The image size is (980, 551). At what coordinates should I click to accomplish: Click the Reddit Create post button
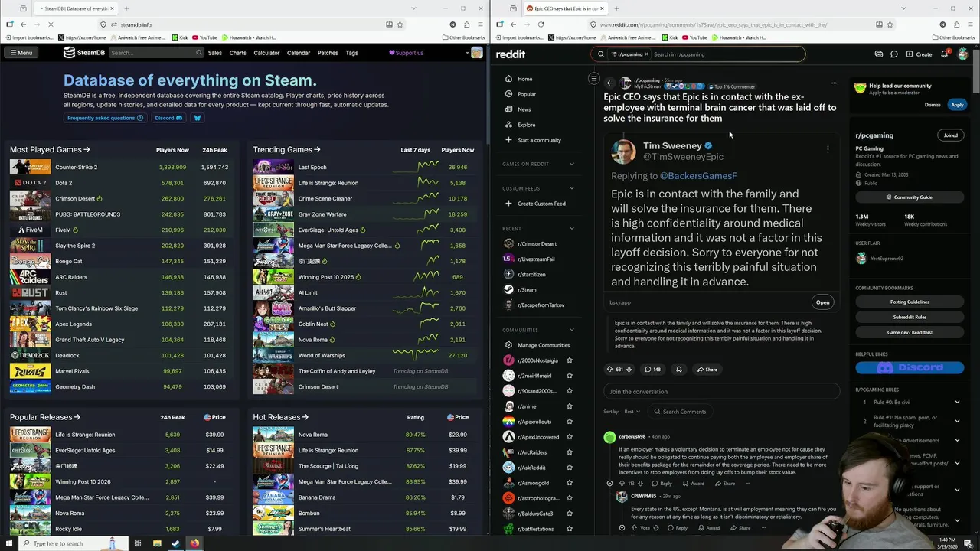919,54
